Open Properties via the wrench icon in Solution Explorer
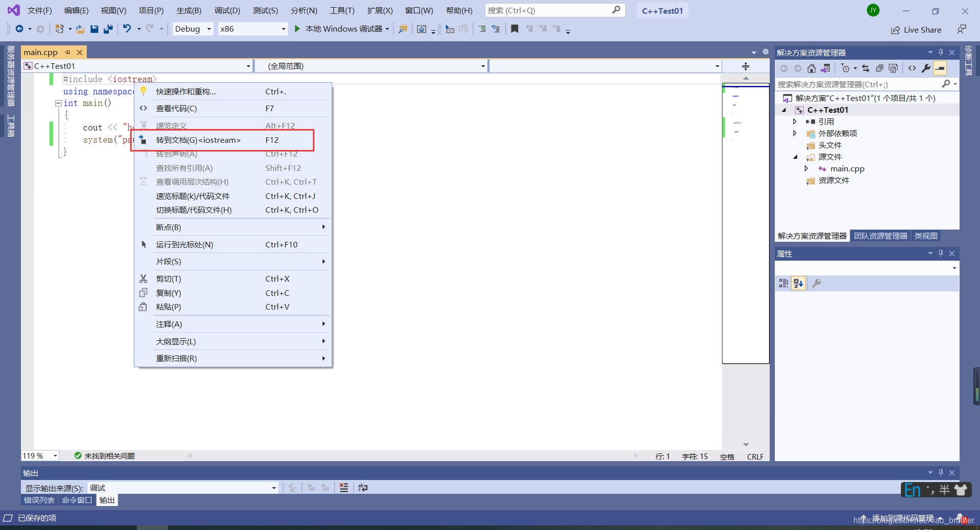The height and width of the screenshot is (530, 980). click(x=926, y=68)
